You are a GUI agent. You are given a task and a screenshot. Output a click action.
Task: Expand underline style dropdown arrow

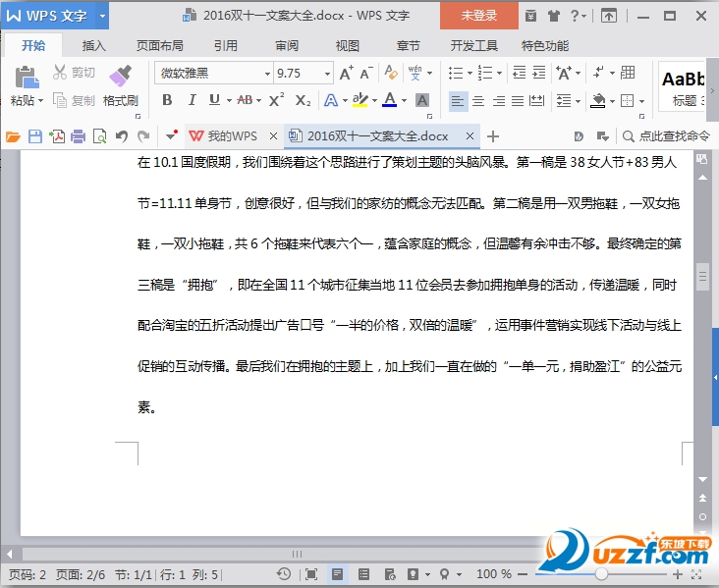tap(228, 100)
